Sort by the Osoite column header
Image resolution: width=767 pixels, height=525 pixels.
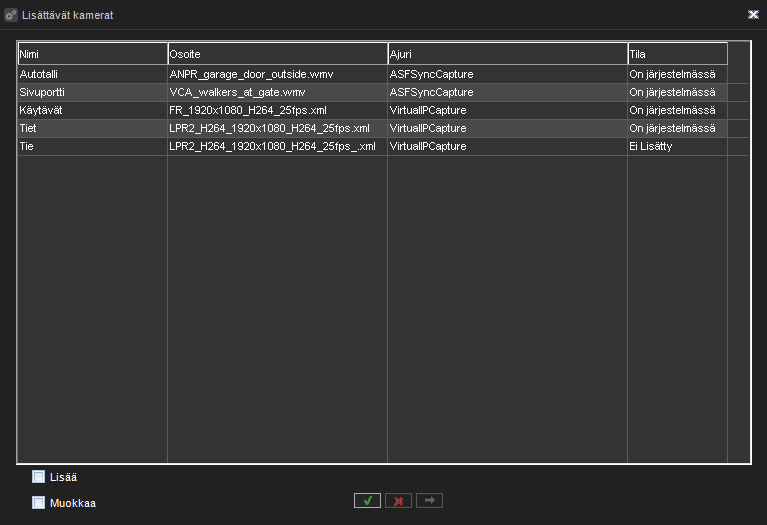tap(277, 54)
